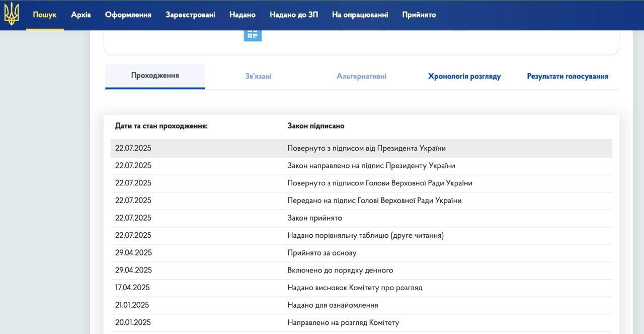Open the Альтернативні tab
The height and width of the screenshot is (334, 644).
pyautogui.click(x=361, y=76)
